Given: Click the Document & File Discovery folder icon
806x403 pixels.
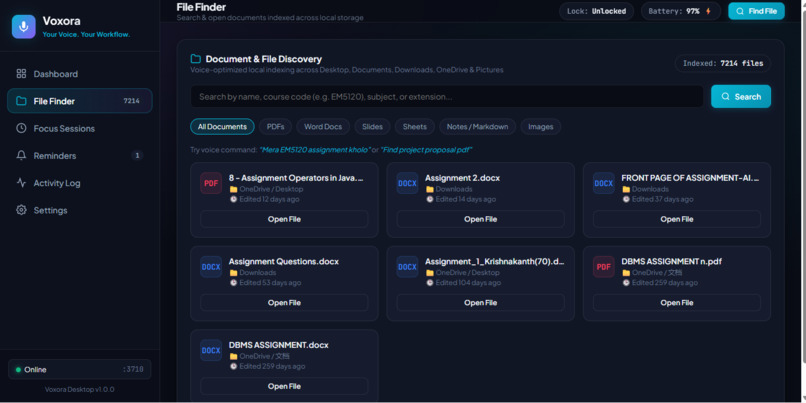Looking at the screenshot, I should coord(196,59).
